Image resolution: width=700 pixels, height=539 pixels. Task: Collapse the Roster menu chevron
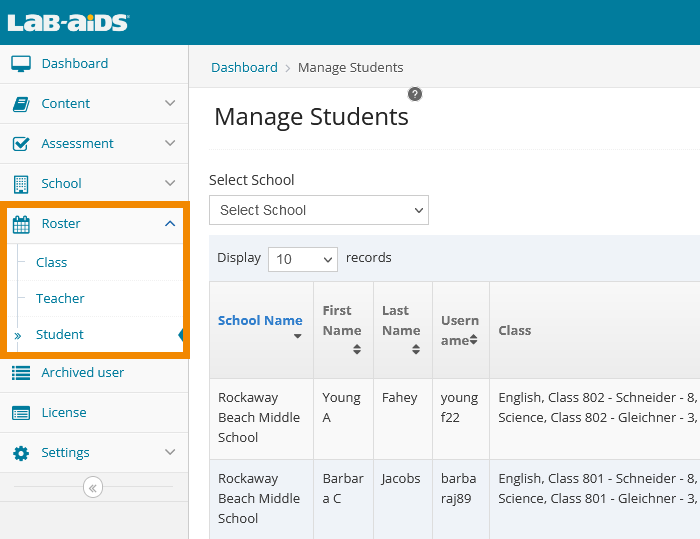(170, 224)
